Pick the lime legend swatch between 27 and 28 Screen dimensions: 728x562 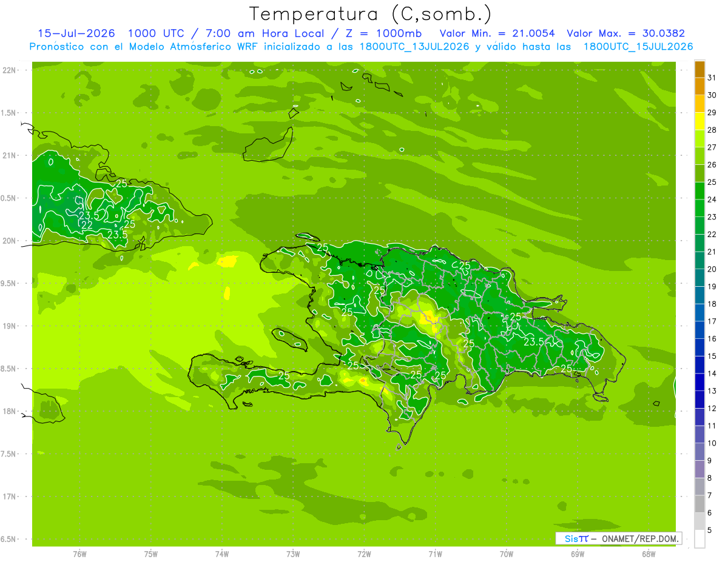699,138
